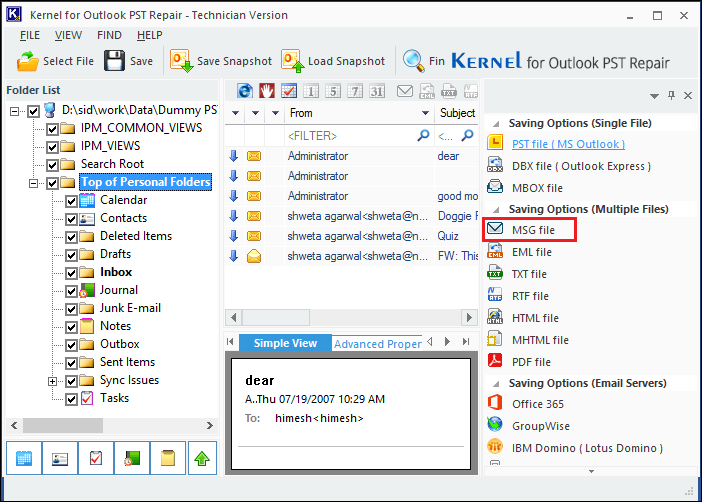Uncheck the Inbox folder checkbox

coord(71,273)
